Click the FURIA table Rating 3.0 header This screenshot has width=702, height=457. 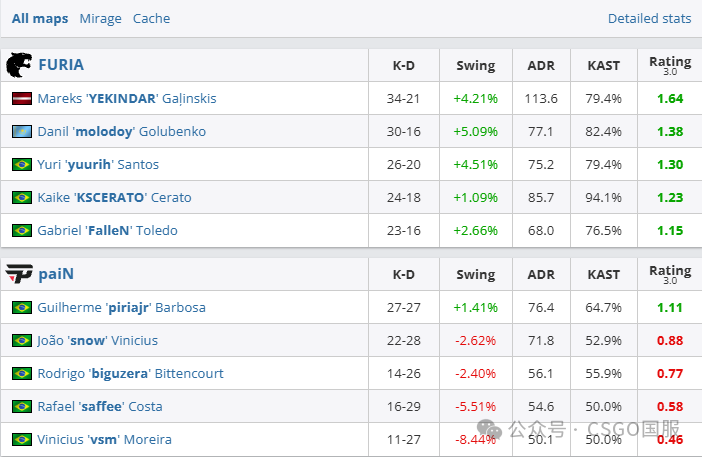pyautogui.click(x=670, y=65)
